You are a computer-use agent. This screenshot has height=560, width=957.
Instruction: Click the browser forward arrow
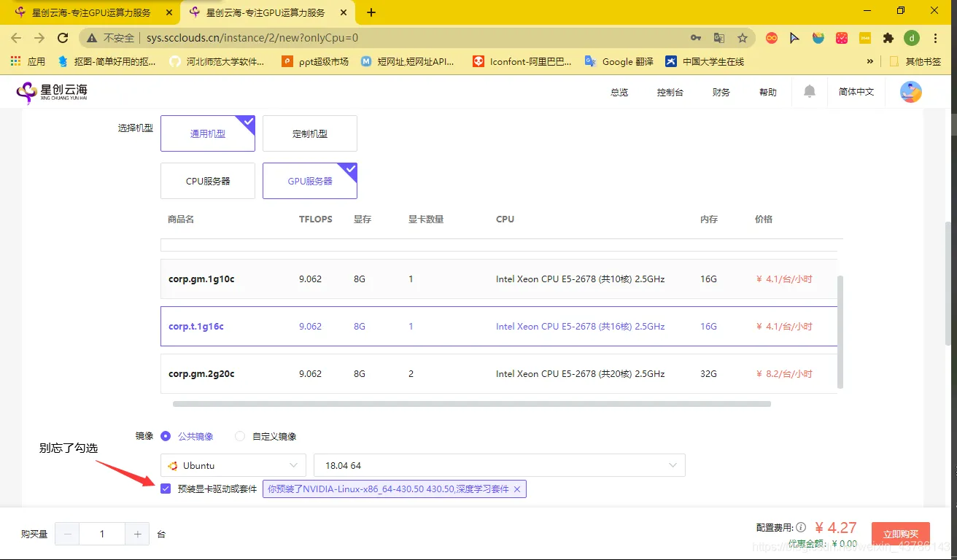pyautogui.click(x=39, y=38)
